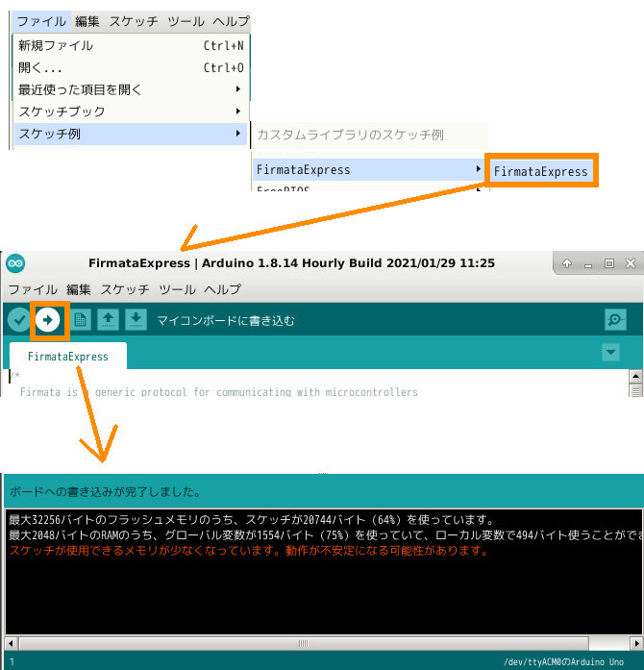Click in the Firmata comment code line
The image size is (644, 670).
click(x=219, y=392)
